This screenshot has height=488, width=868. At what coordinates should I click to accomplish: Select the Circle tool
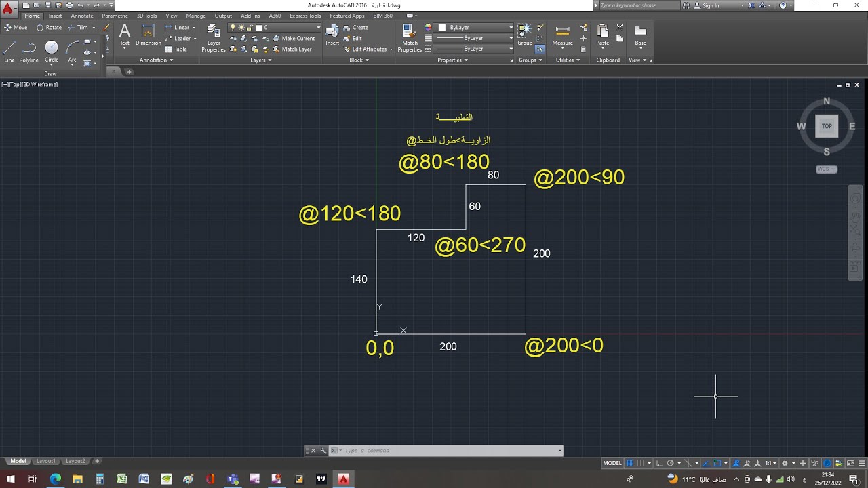pyautogui.click(x=52, y=52)
